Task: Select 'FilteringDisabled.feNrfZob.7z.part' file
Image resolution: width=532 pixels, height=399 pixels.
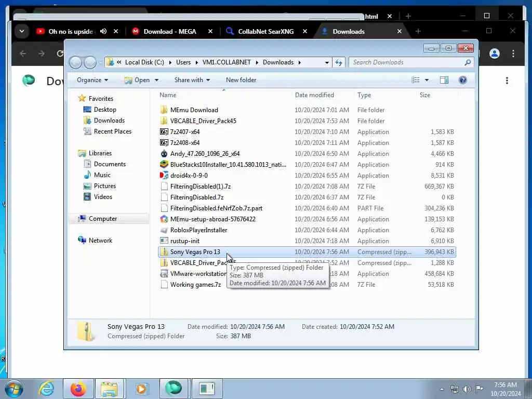Action: pos(216,208)
